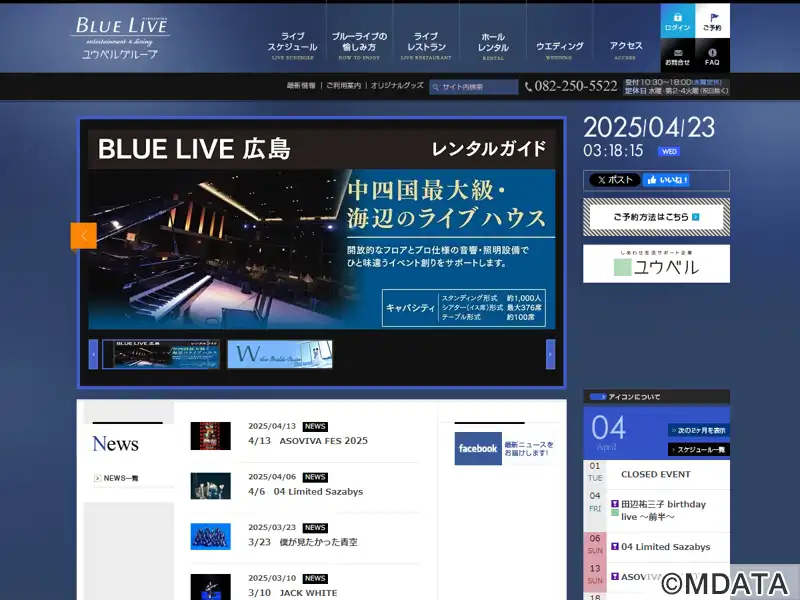The height and width of the screenshot is (600, 800).
Task: Open ライブレストラン menu
Action: [x=426, y=47]
